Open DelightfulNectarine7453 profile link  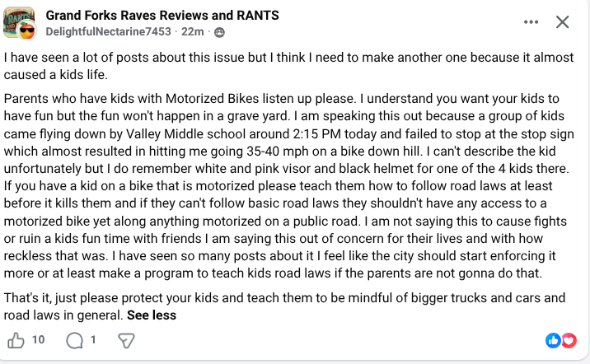click(x=109, y=31)
